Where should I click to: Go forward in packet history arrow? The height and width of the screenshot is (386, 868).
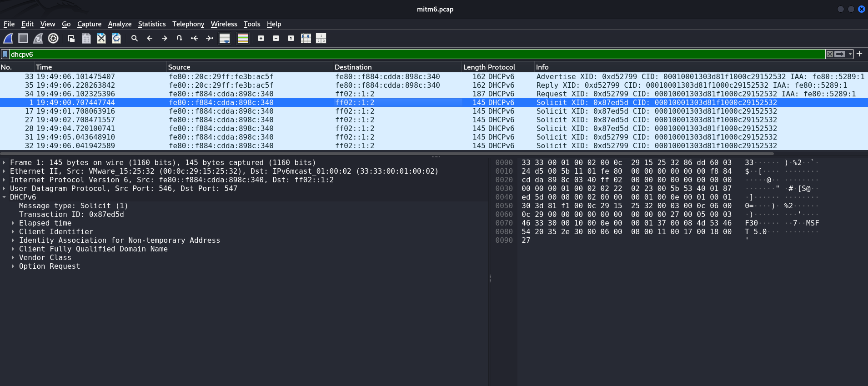point(165,39)
